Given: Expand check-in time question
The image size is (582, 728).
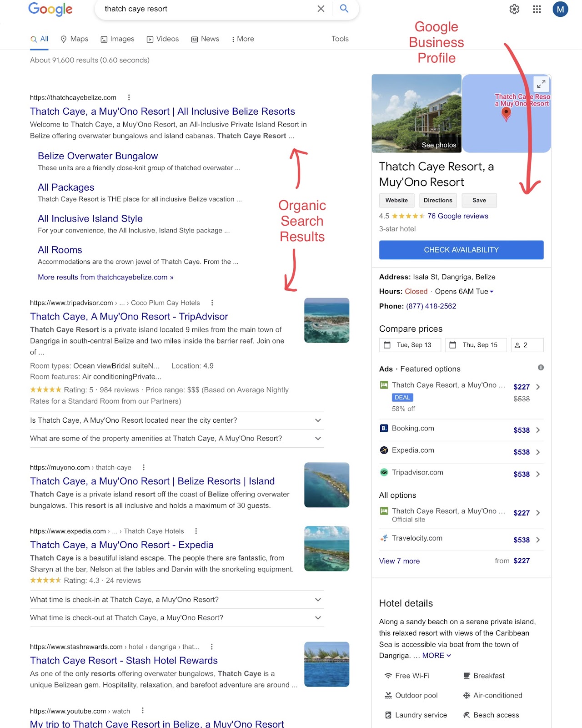Looking at the screenshot, I should coord(318,600).
